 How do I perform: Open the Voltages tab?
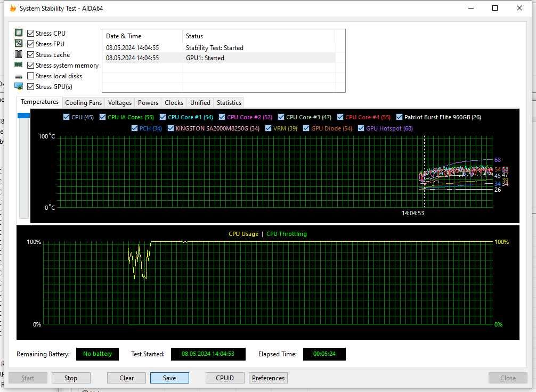point(120,103)
